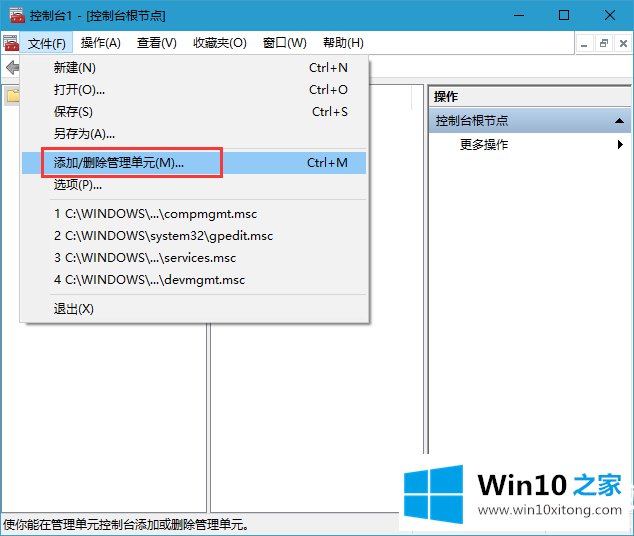Select 另存为(A)... menu entry

194,133
